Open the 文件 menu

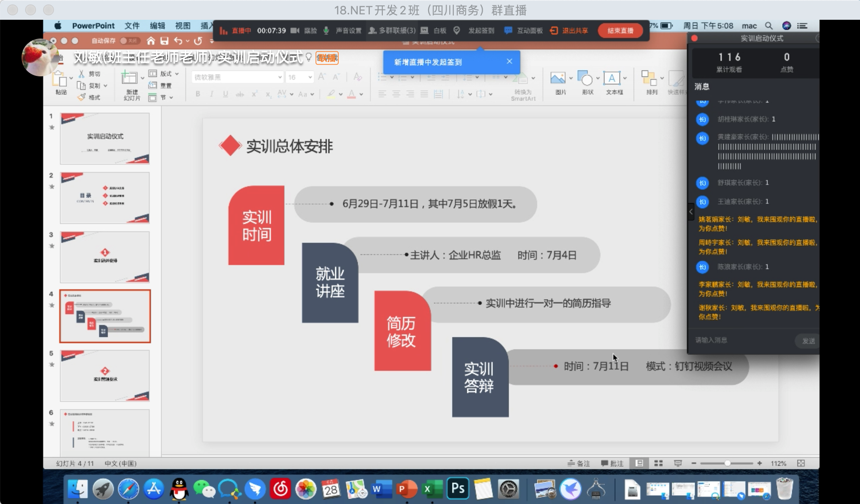pos(132,26)
